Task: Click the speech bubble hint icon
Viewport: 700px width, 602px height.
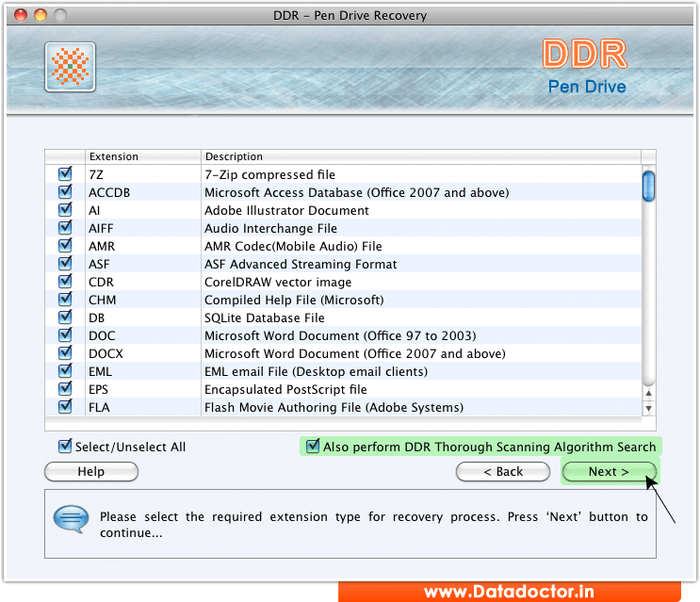Action: tap(71, 519)
